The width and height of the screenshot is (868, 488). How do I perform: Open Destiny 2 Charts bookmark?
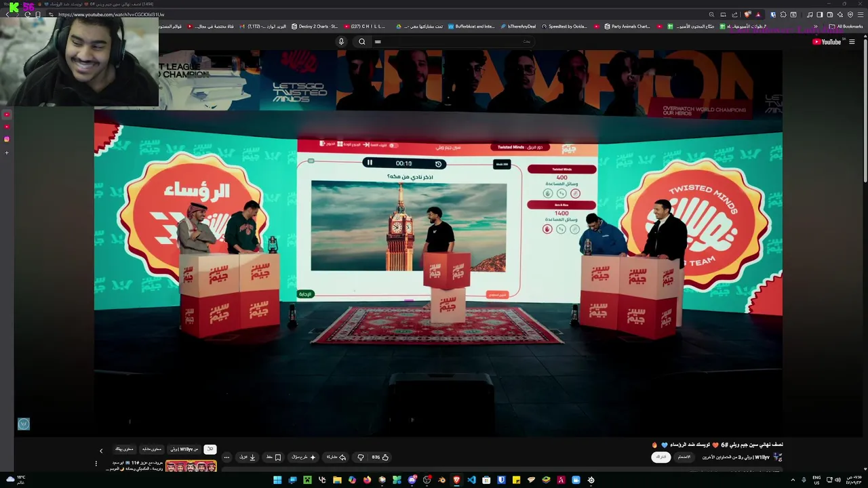[x=315, y=26]
